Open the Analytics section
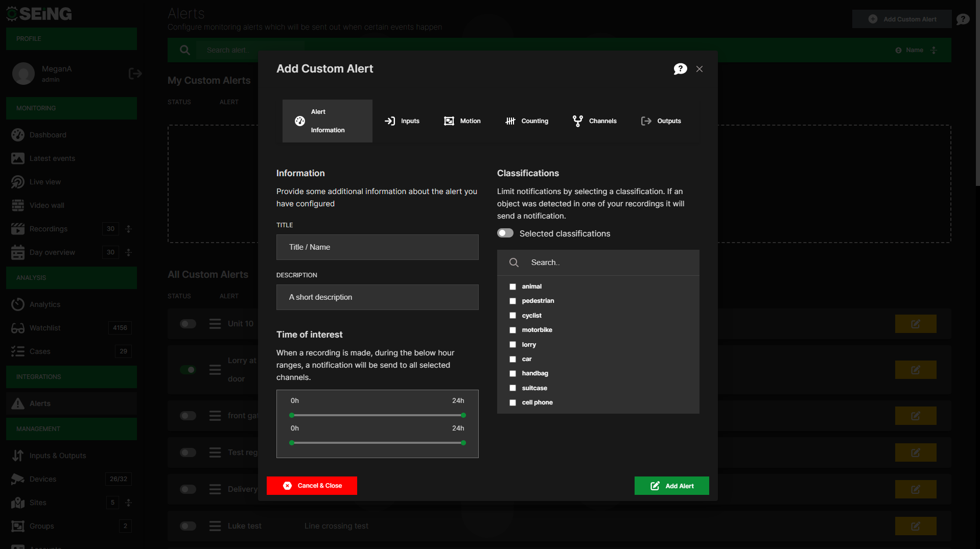The height and width of the screenshot is (549, 980). point(46,304)
